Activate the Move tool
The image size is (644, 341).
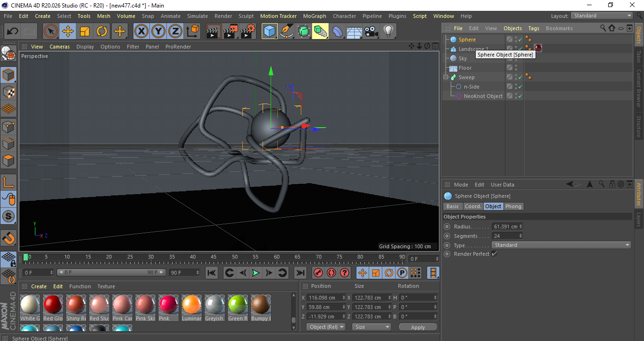tap(68, 32)
